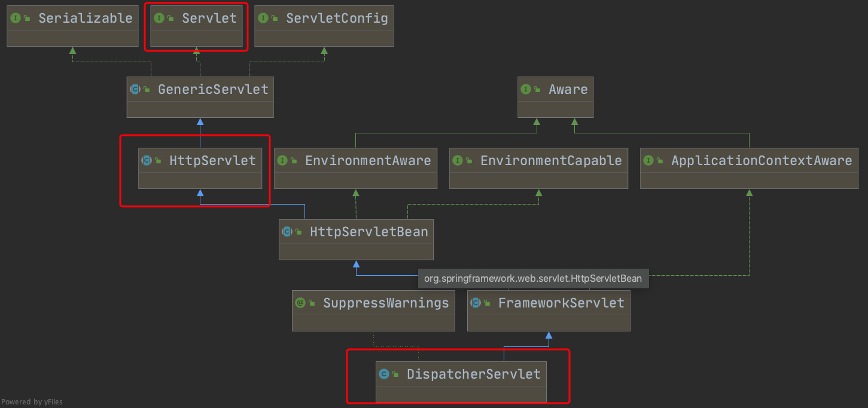
Task: Click the class icon beside GenericServlet
Action: (x=135, y=89)
